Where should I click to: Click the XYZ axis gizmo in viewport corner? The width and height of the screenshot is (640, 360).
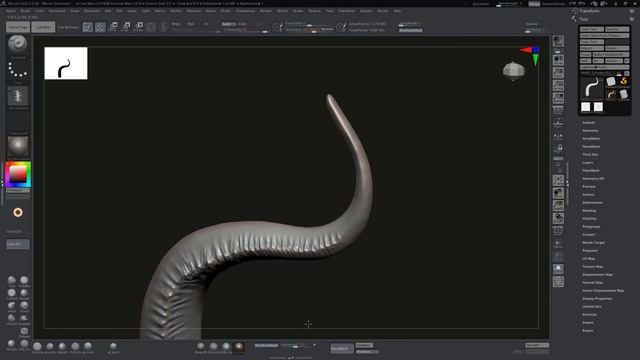[530, 55]
